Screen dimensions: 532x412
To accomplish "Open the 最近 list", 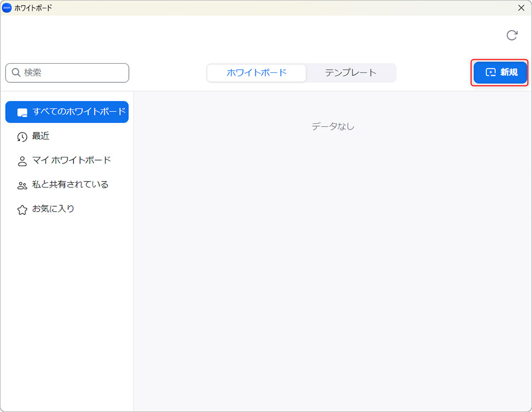I will (67, 137).
